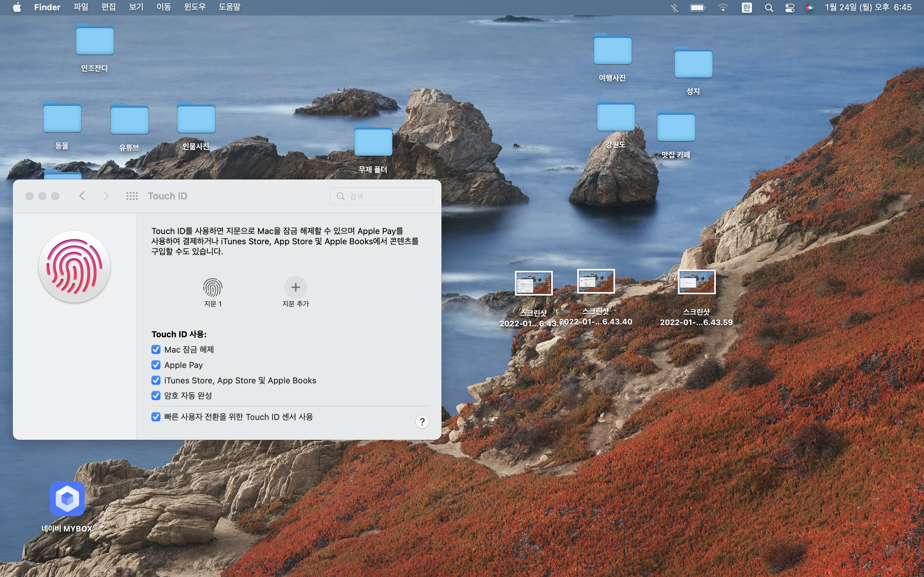This screenshot has width=924, height=577.
Task: Click the Siri icon in menu bar
Action: [809, 8]
